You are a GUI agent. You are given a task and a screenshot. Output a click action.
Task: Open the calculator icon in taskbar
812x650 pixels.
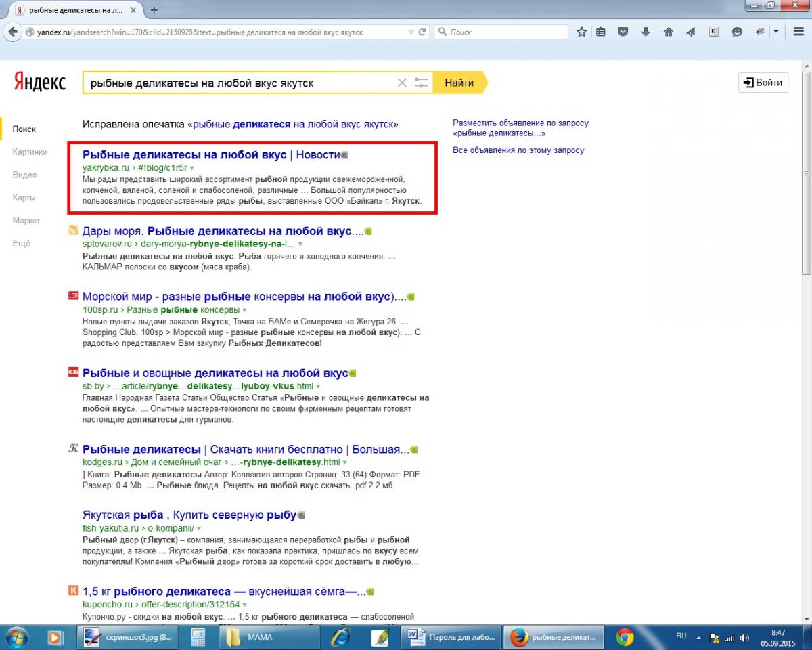point(198,637)
